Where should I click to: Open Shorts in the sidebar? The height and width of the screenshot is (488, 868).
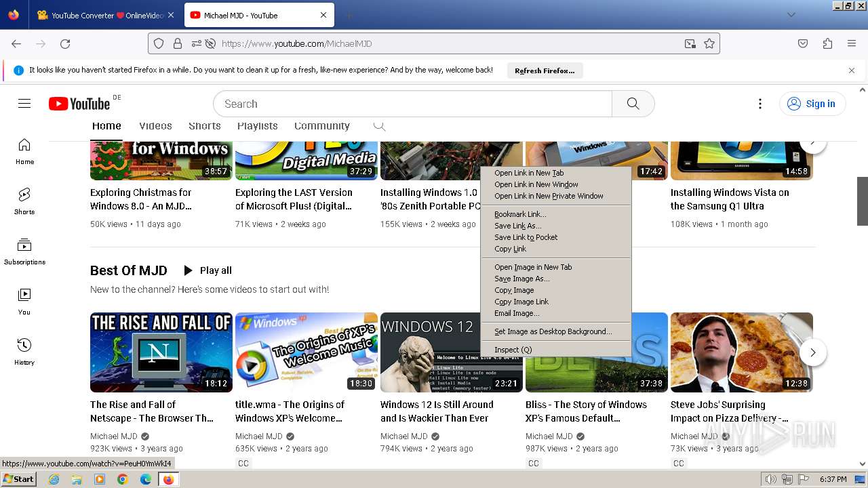pos(24,201)
